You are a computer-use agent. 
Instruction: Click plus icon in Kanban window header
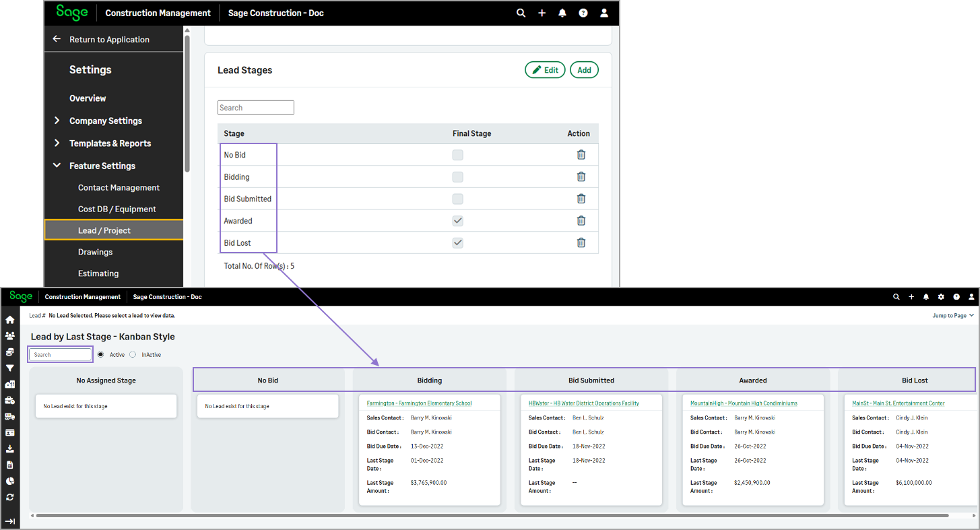pyautogui.click(x=911, y=297)
